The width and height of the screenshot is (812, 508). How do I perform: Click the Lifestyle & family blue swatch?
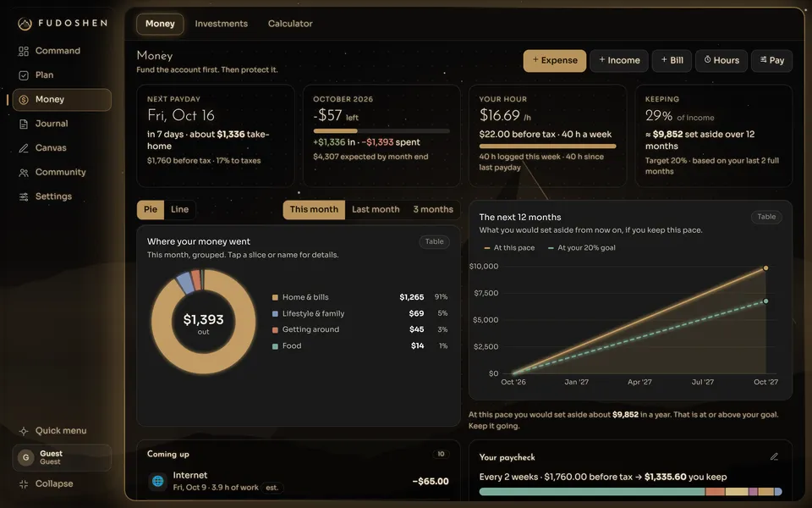click(x=275, y=314)
